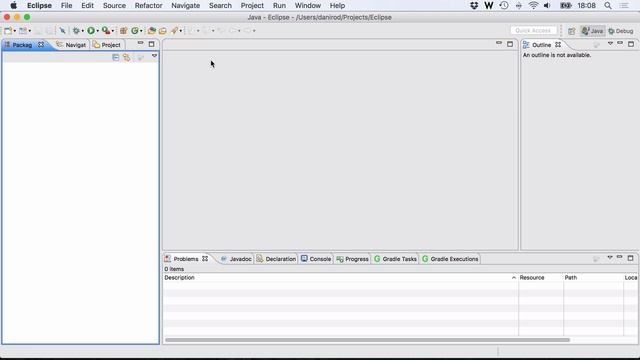640x360 pixels.
Task: Open Package Explorer view menu triangle
Action: coord(154,56)
